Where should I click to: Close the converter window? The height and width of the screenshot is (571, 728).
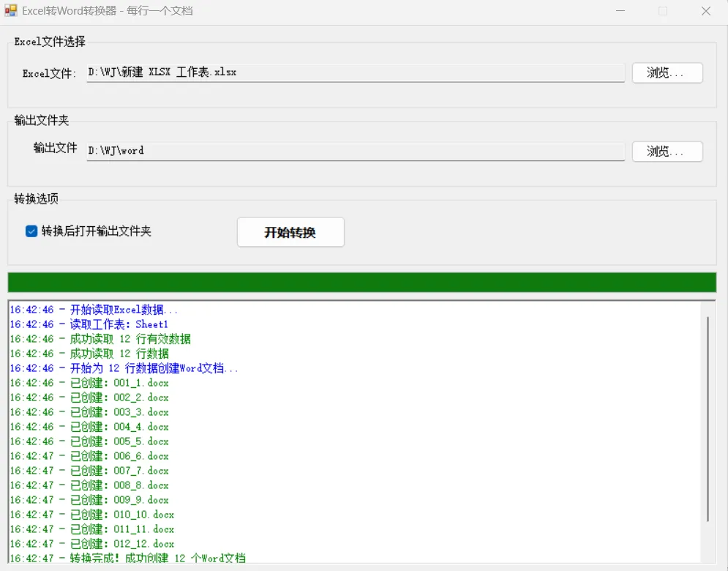pyautogui.click(x=706, y=11)
